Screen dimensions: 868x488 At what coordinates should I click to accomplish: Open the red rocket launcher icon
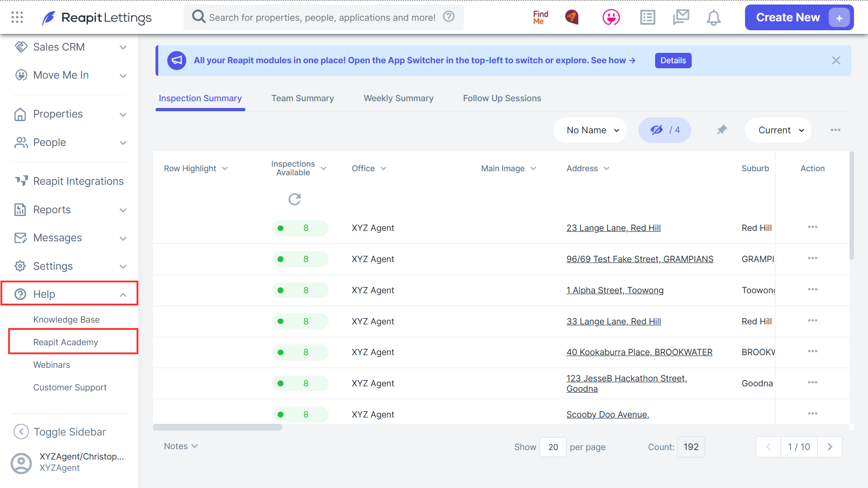click(572, 17)
